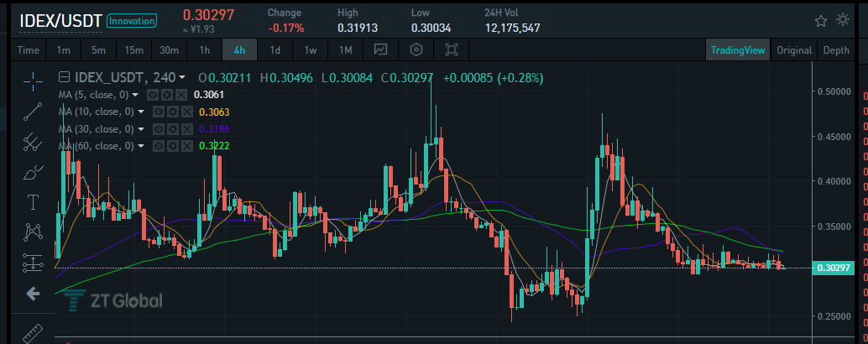The height and width of the screenshot is (344, 868).
Task: Open settings for MA 5 indicator
Action: pos(166,95)
